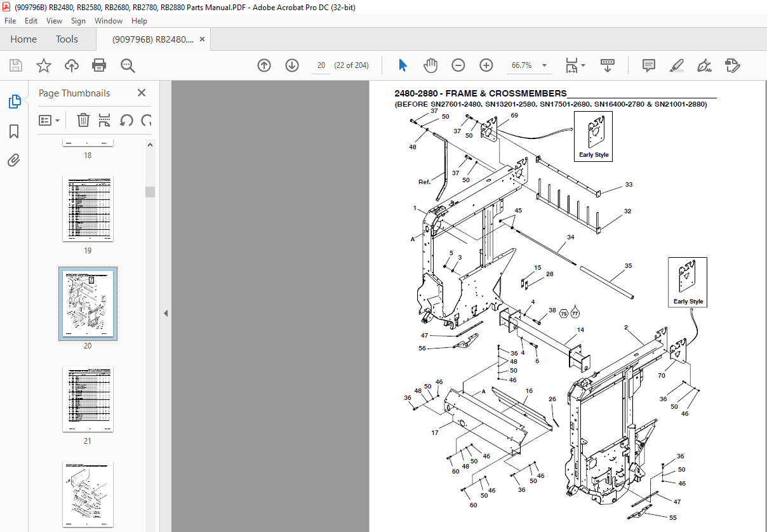
Task: Click the insert/organize pages icon in thumbnails panel
Action: [x=105, y=120]
